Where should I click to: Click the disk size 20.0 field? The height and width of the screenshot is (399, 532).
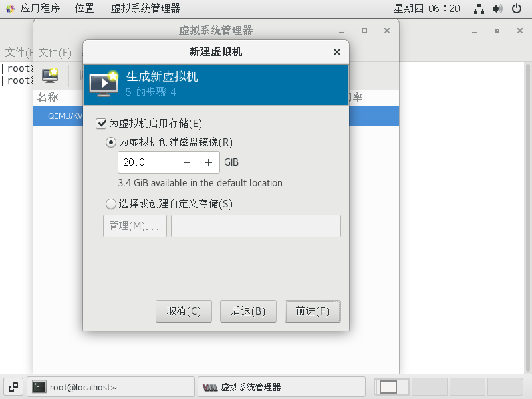147,162
